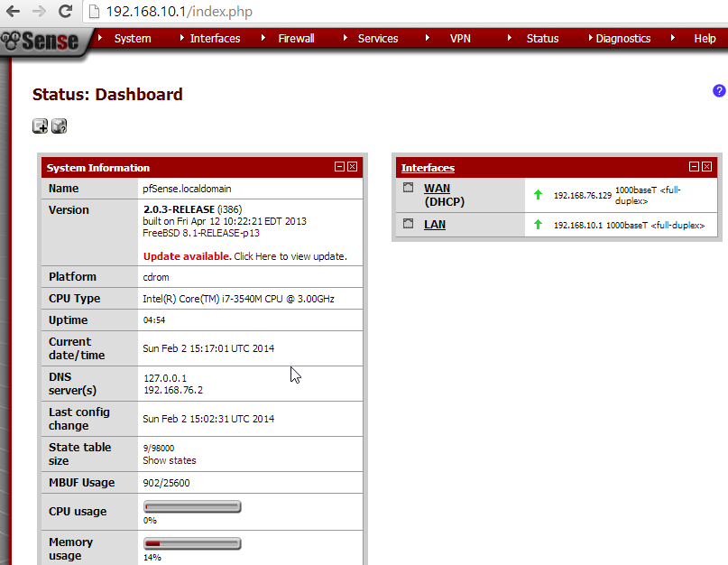
Task: Open the Services menu
Action: point(378,39)
